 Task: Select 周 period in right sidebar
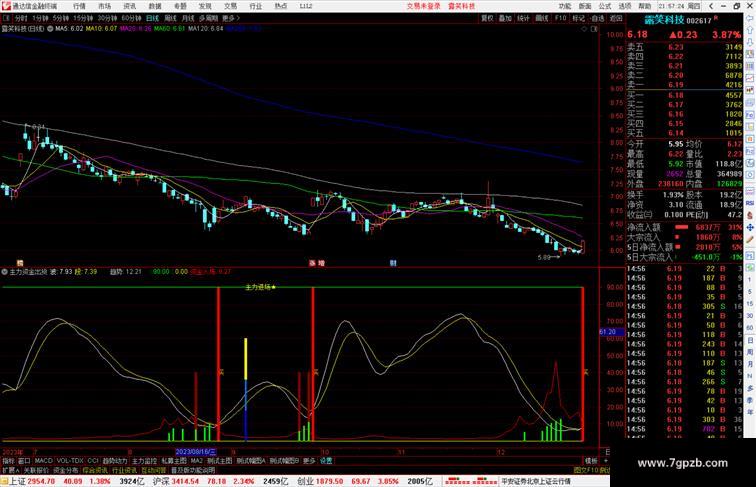click(x=750, y=352)
